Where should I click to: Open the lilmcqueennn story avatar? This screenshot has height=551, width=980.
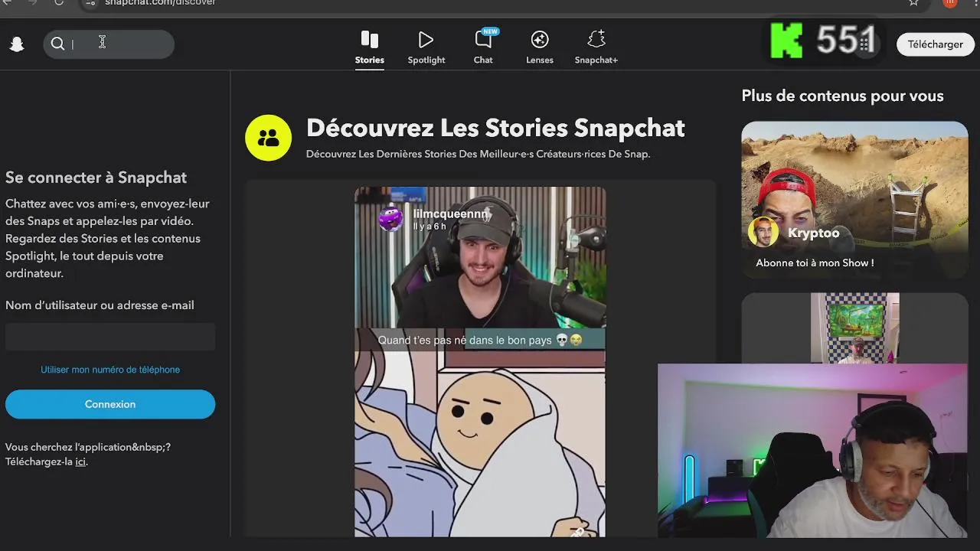[391, 220]
